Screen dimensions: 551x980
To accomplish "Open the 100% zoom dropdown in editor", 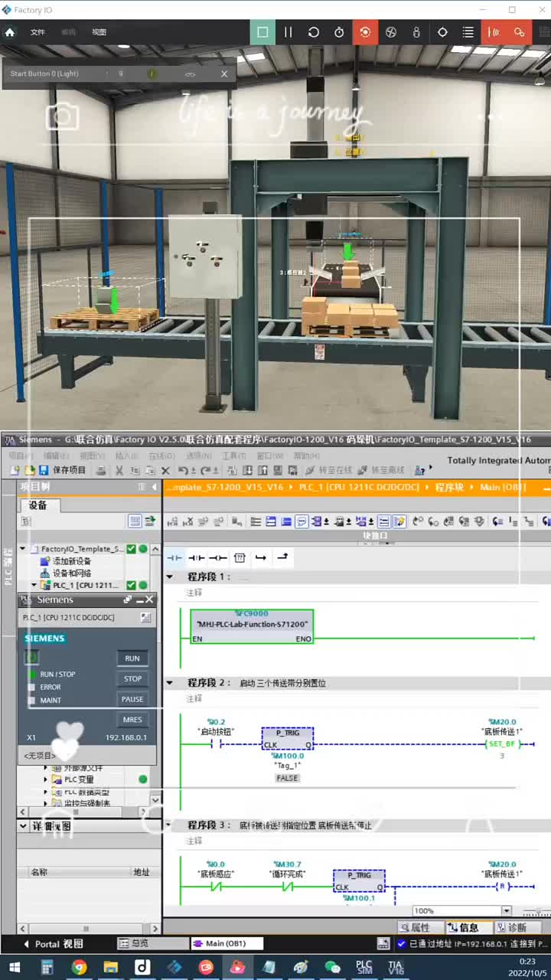I will point(506,910).
